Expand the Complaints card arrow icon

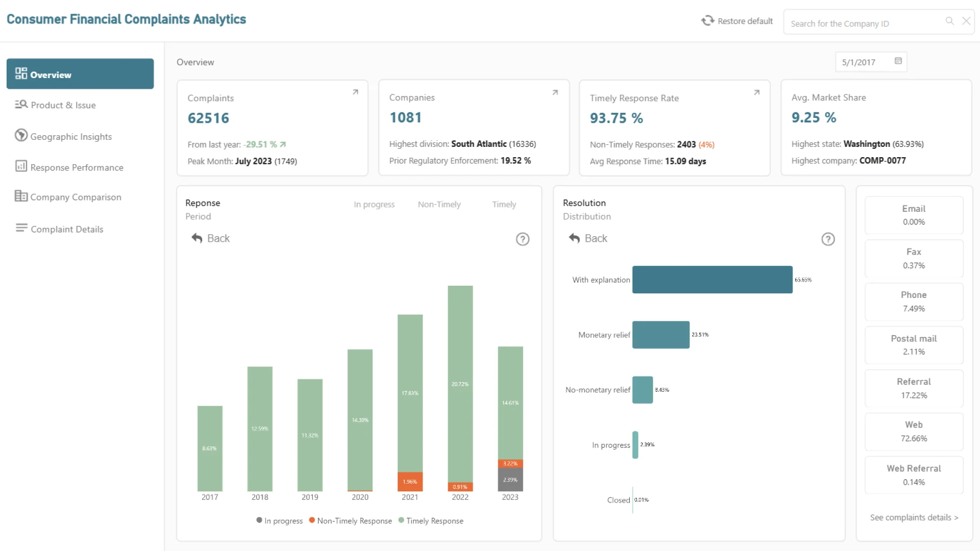pos(355,92)
